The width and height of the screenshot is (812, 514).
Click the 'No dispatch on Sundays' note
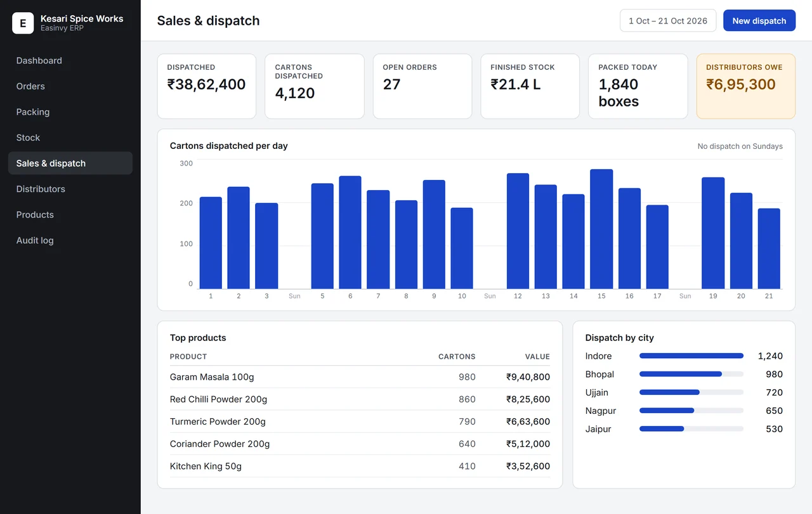click(740, 146)
